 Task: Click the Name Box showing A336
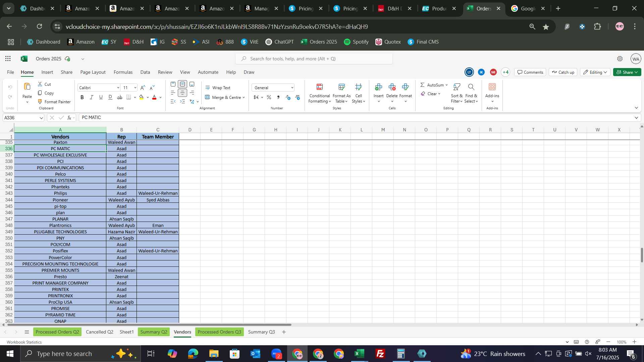point(23,118)
